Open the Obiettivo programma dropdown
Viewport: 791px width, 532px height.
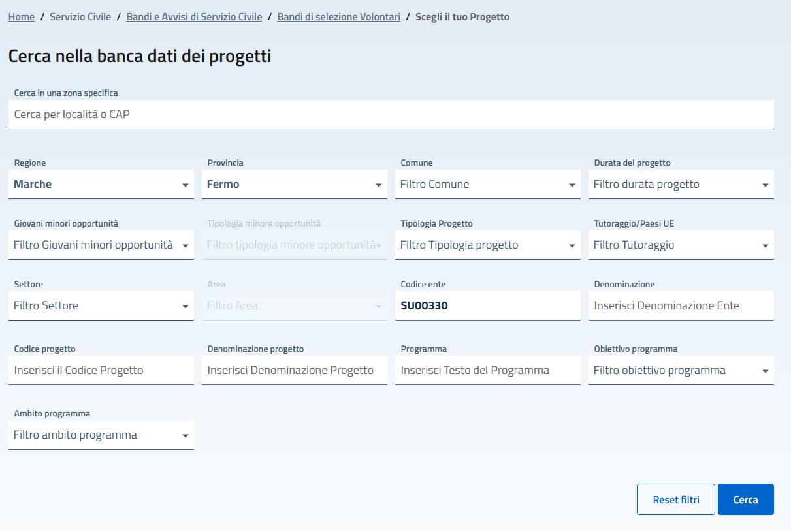[x=681, y=371]
